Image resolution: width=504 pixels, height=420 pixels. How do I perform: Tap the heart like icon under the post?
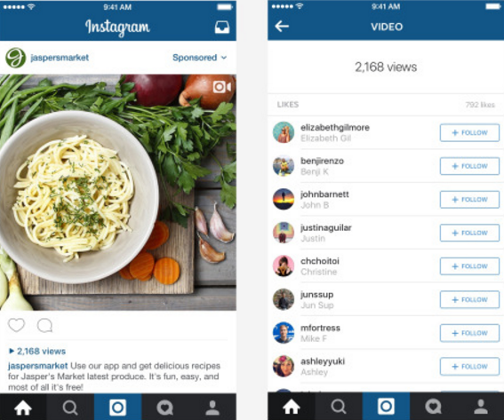(x=16, y=325)
